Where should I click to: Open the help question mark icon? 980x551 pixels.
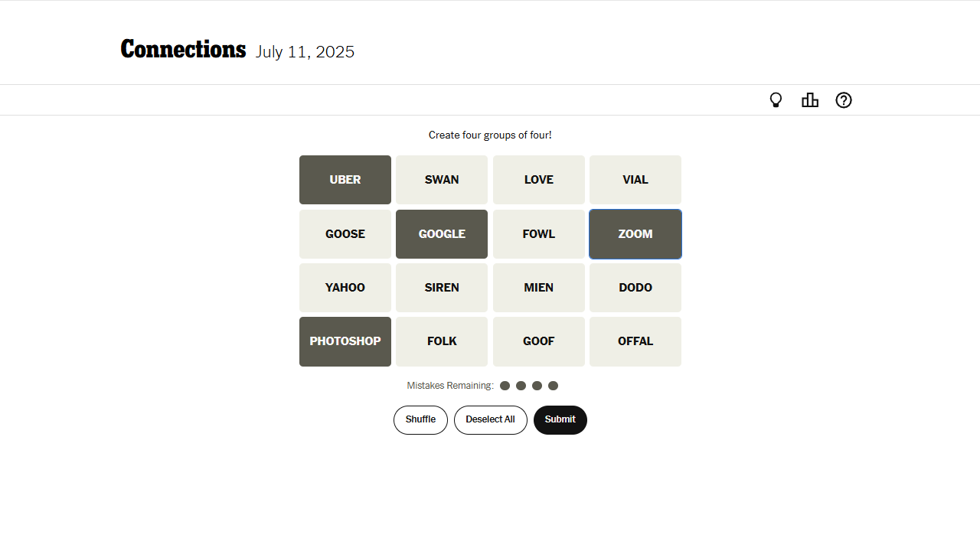(844, 100)
